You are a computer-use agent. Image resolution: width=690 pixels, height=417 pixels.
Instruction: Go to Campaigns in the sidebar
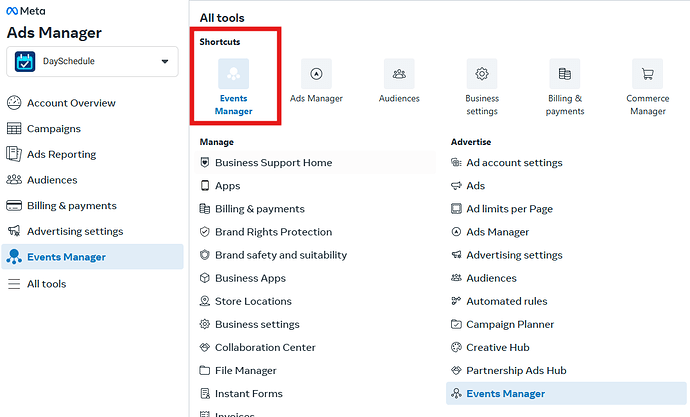pos(54,128)
